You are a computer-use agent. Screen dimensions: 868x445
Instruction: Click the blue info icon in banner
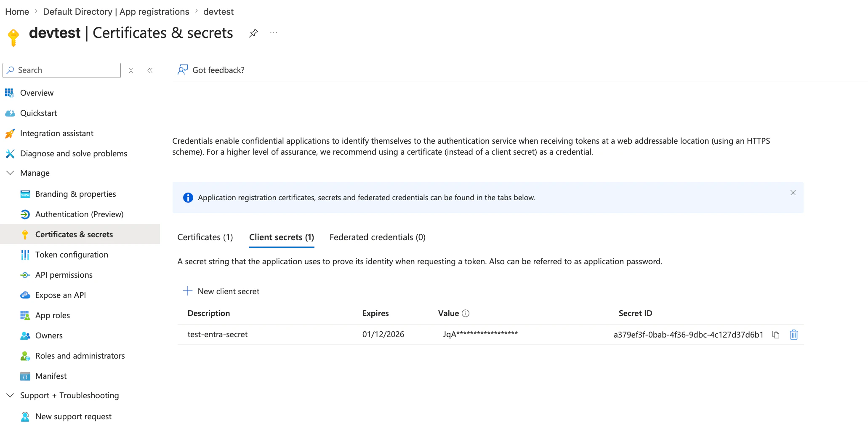pyautogui.click(x=188, y=198)
